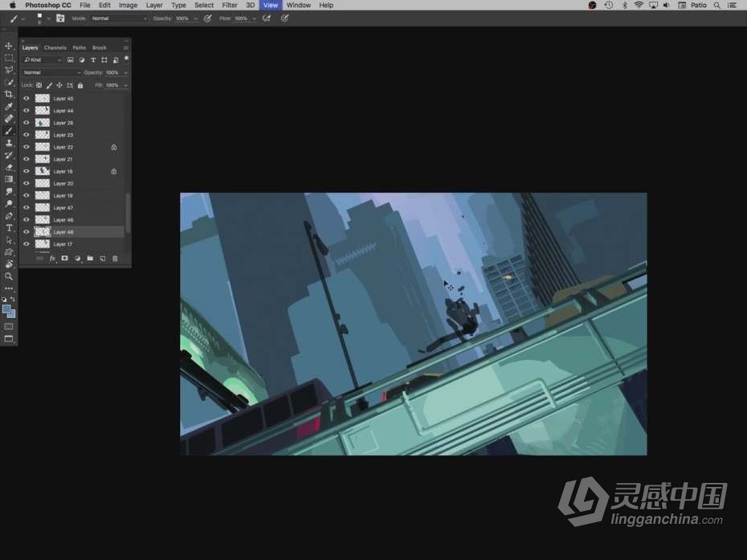This screenshot has width=747, height=560.
Task: Pick the Clone Stamp tool
Action: click(x=9, y=143)
